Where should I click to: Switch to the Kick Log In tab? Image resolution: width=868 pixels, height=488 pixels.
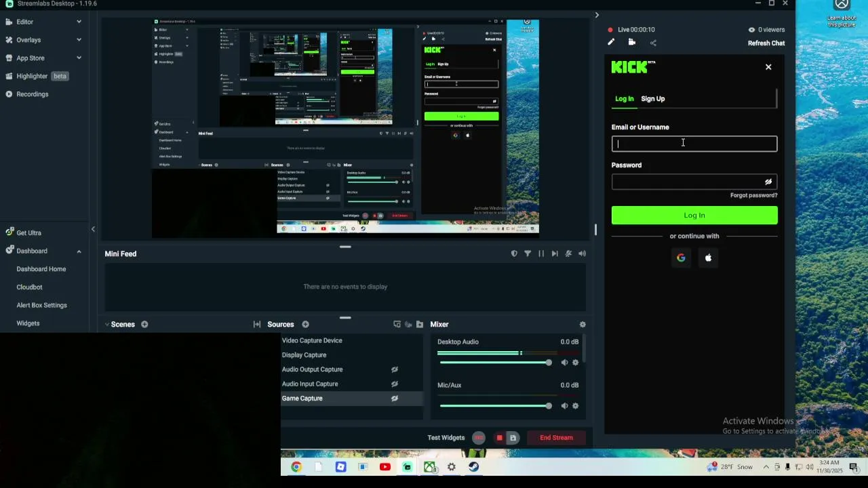click(x=625, y=99)
